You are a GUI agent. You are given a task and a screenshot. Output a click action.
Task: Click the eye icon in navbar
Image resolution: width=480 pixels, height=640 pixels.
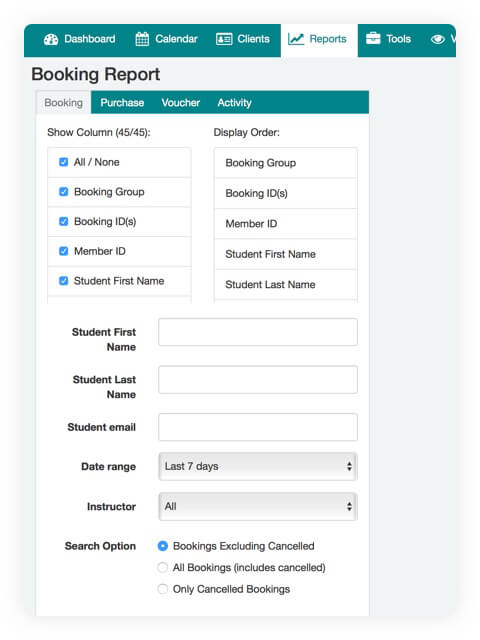pos(438,39)
